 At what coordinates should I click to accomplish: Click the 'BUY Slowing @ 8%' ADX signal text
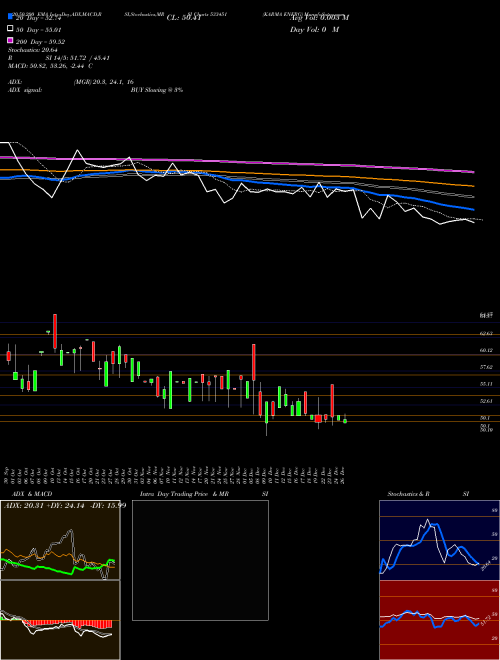(157, 90)
